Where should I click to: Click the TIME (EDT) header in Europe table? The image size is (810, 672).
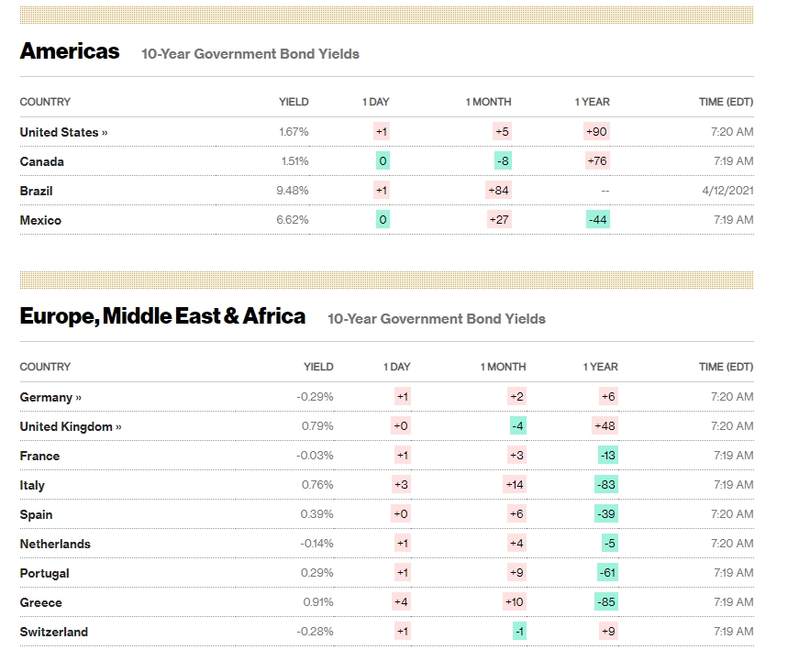[x=726, y=367]
